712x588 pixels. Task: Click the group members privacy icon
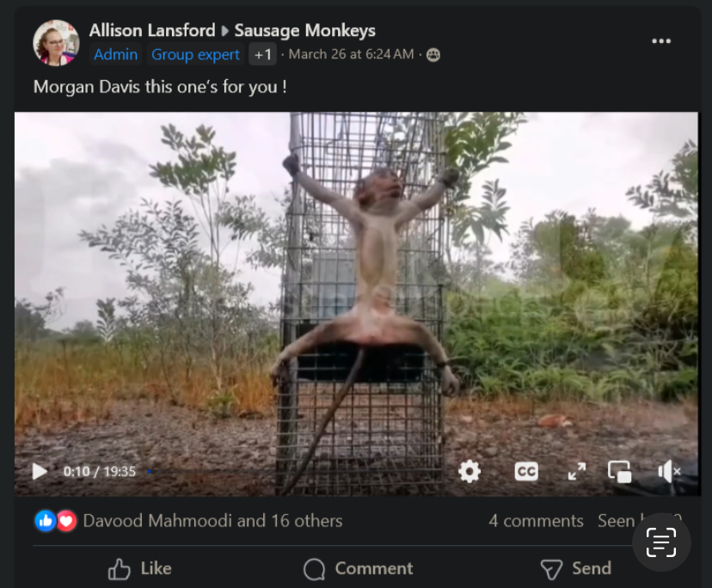point(433,55)
